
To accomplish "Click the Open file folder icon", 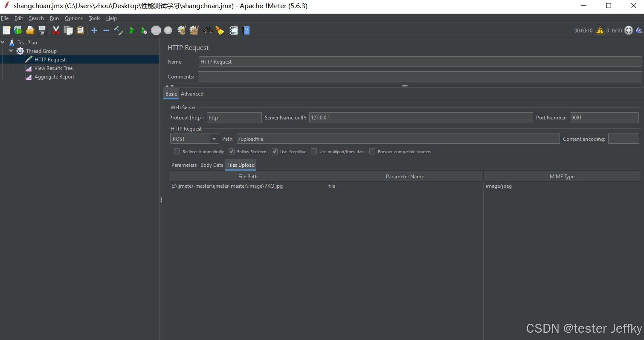I will [30, 30].
